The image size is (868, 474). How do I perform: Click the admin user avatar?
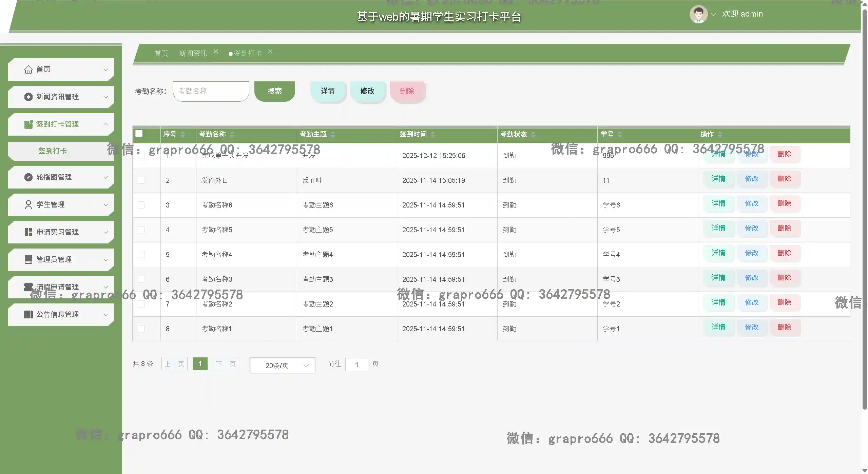coord(698,14)
